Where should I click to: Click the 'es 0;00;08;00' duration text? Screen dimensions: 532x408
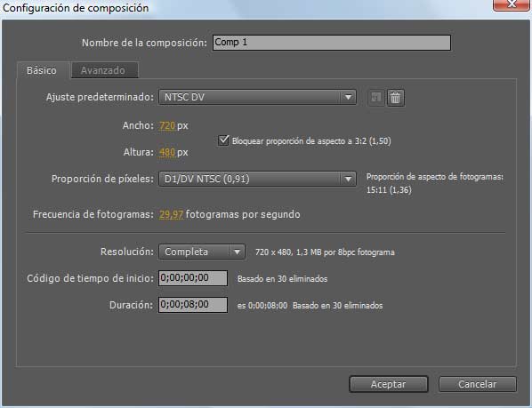[262, 306]
